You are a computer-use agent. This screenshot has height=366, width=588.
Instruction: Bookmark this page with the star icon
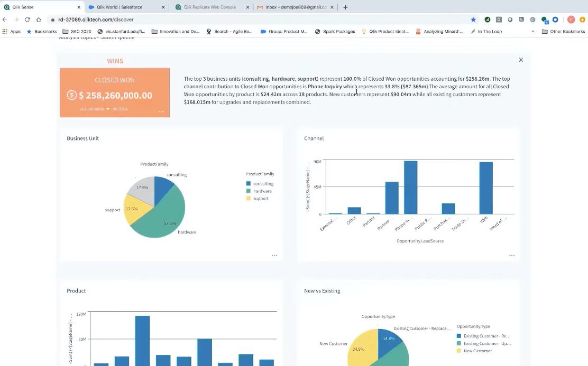473,20
